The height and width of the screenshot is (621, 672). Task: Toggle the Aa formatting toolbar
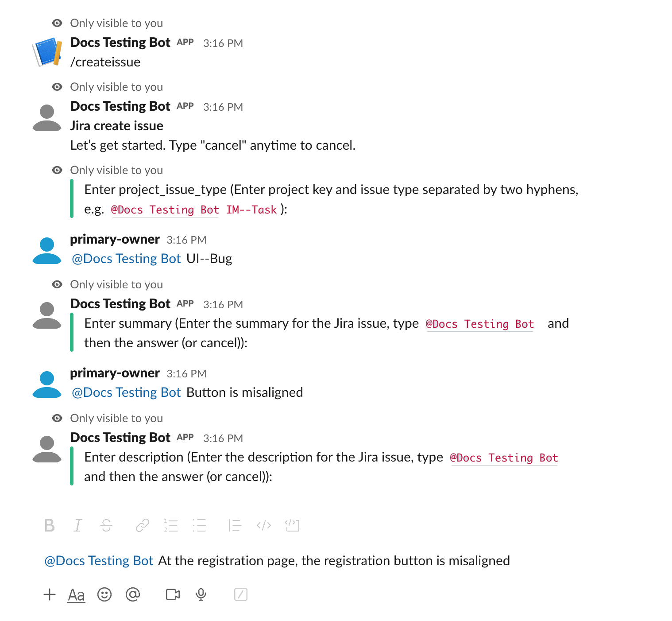[76, 595]
